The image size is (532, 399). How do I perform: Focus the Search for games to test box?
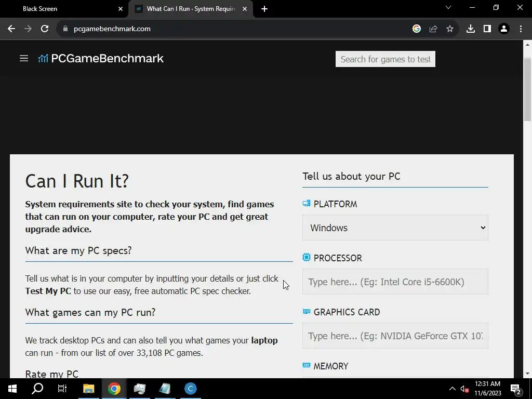385,59
